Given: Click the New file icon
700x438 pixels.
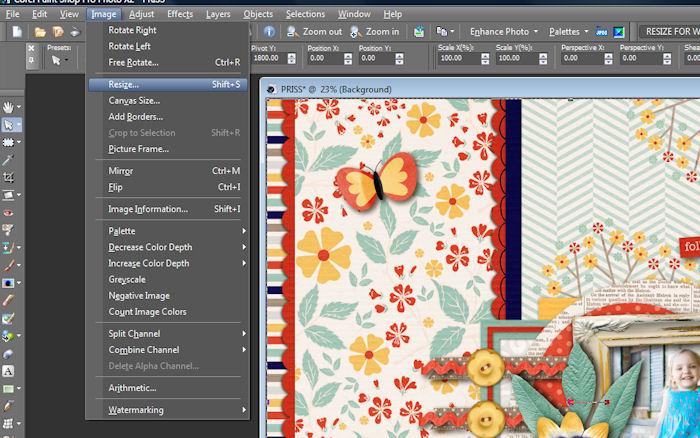Looking at the screenshot, I should pos(17,32).
